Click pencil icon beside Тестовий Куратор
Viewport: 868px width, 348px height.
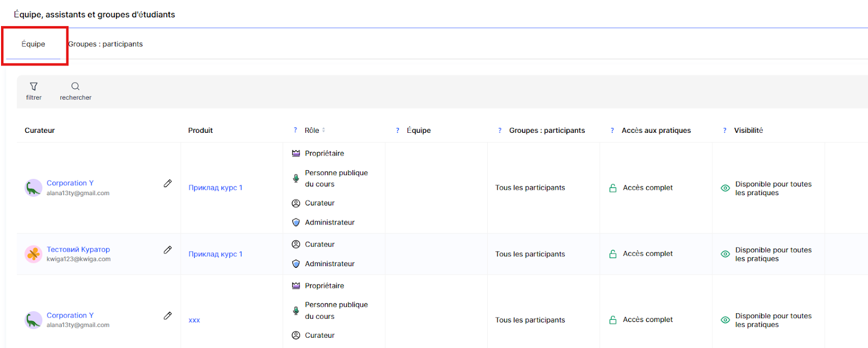[x=168, y=250]
